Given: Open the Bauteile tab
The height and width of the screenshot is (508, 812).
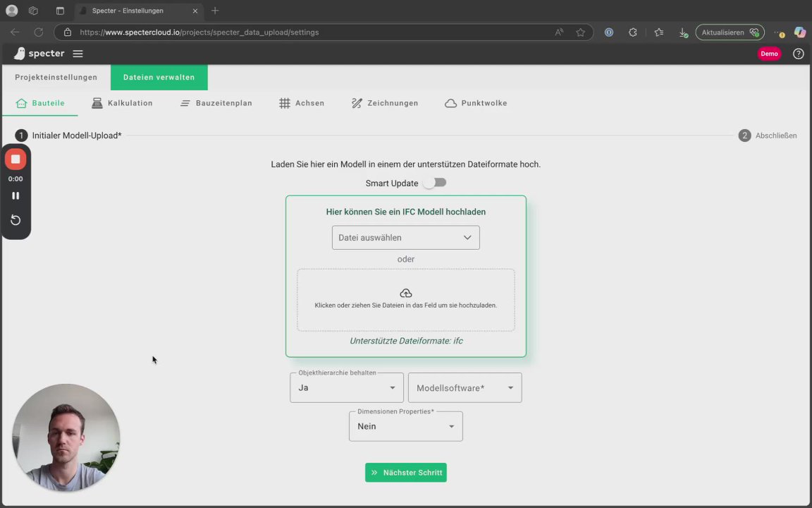Looking at the screenshot, I should (40, 103).
